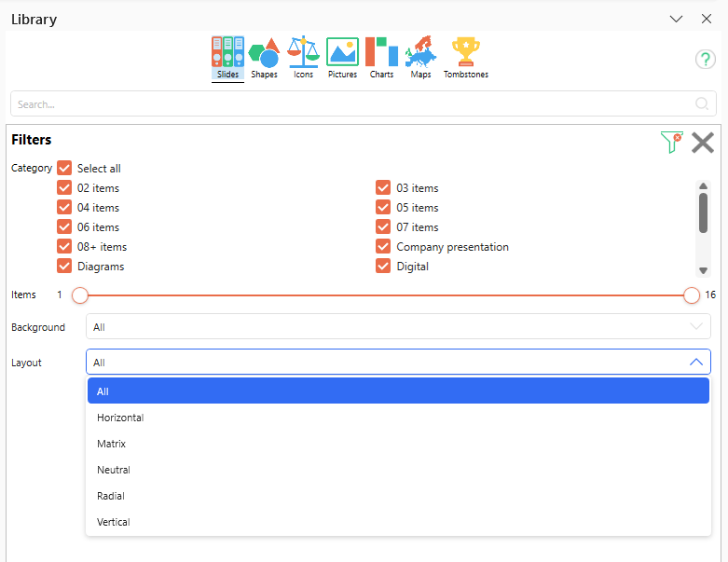
Task: Click the Search input field
Action: pos(364,103)
